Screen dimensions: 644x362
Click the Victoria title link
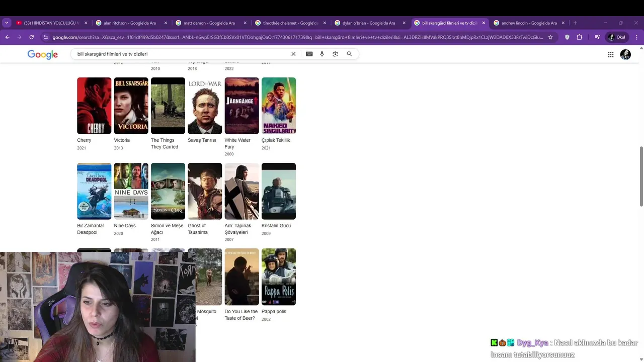pos(122,140)
